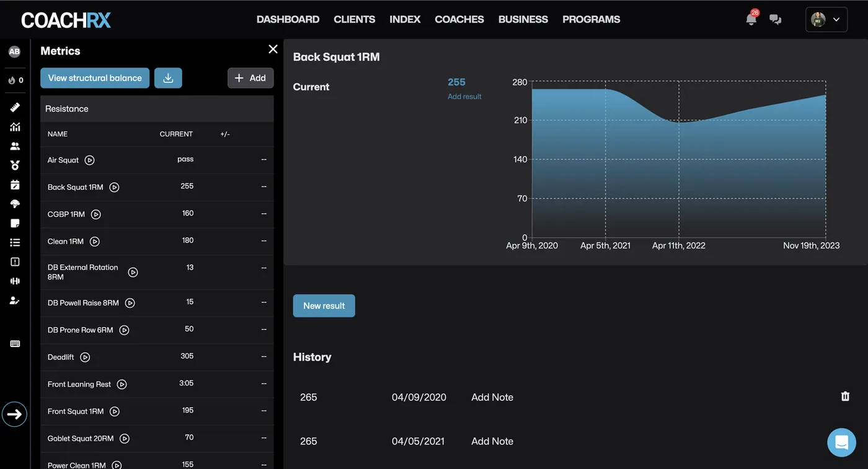This screenshot has width=868, height=469.
Task: Click the Add result link
Action: (x=464, y=97)
